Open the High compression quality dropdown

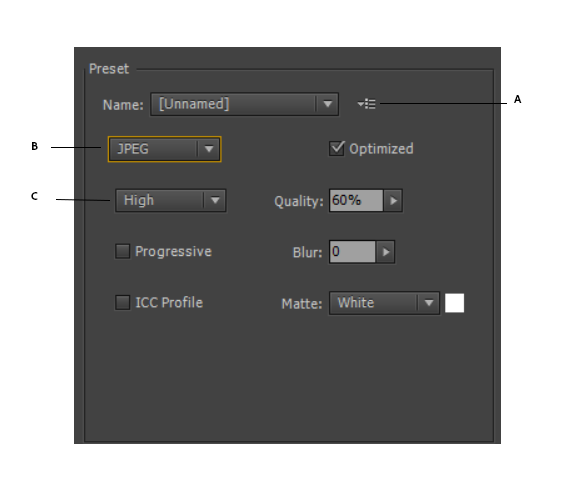click(x=170, y=201)
